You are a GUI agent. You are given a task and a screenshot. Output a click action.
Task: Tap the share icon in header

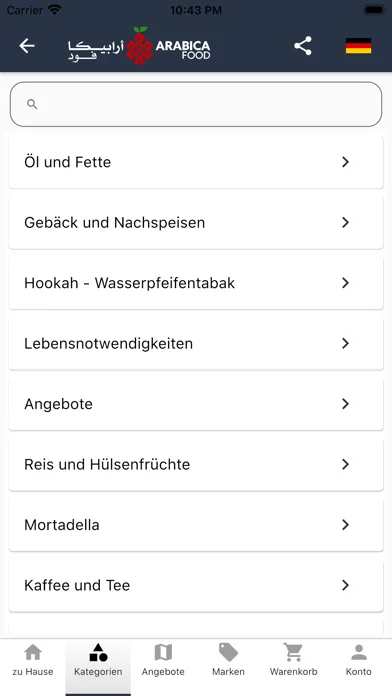[303, 46]
